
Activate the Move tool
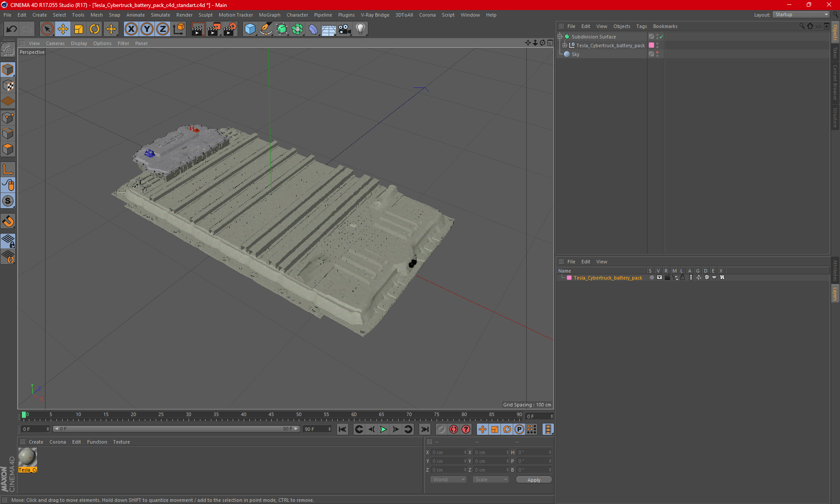click(x=63, y=29)
